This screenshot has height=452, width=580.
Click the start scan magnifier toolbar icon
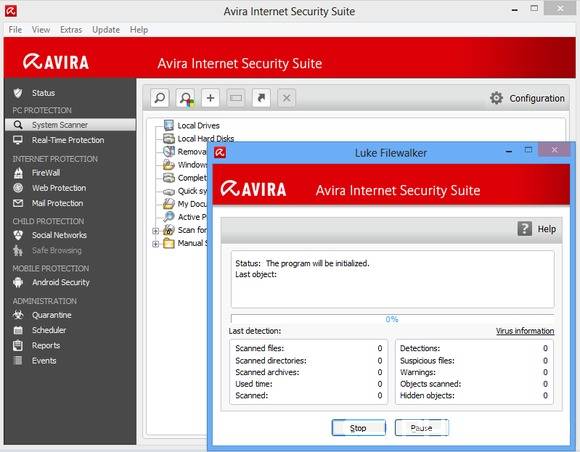click(160, 98)
